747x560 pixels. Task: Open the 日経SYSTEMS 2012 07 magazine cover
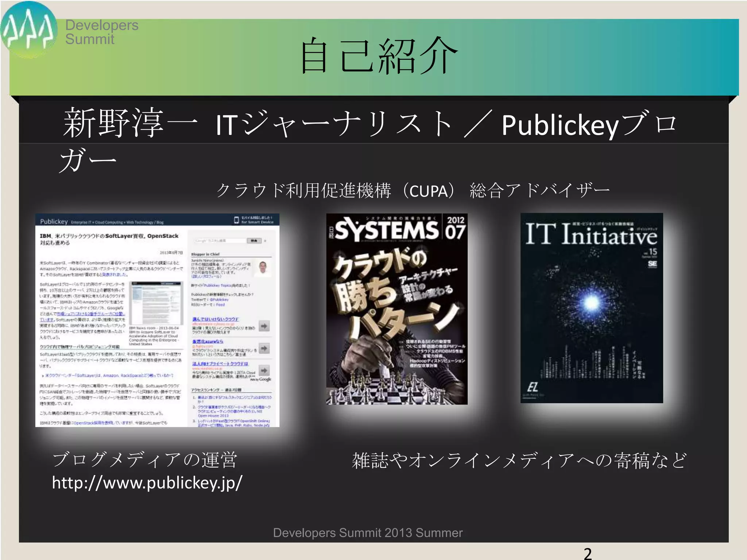coord(397,309)
